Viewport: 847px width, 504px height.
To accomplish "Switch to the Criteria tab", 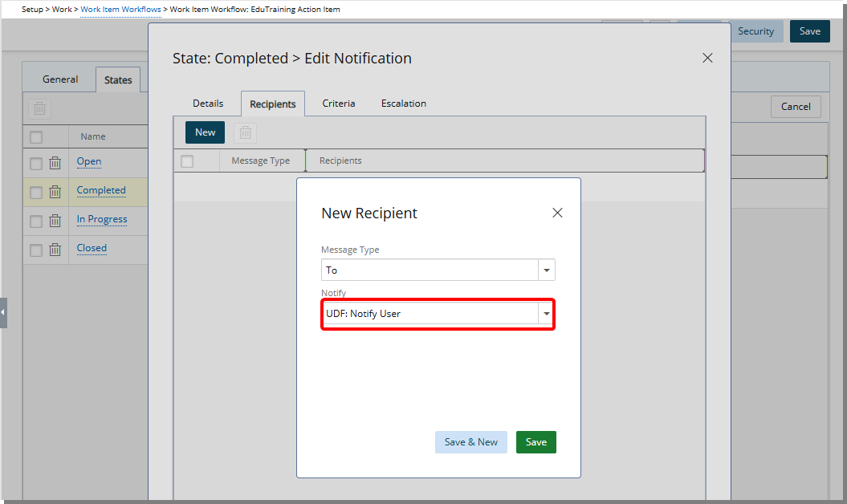I will coord(338,103).
